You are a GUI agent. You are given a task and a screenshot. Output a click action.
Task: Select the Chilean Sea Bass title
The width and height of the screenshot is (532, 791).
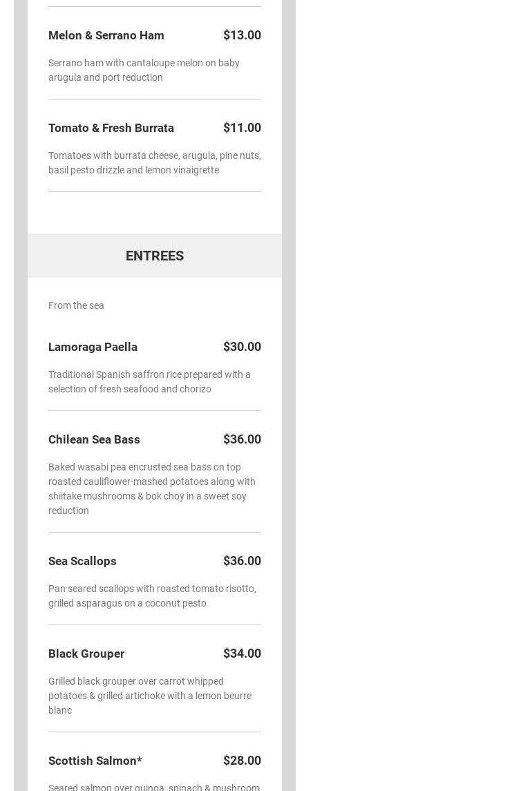click(x=94, y=439)
